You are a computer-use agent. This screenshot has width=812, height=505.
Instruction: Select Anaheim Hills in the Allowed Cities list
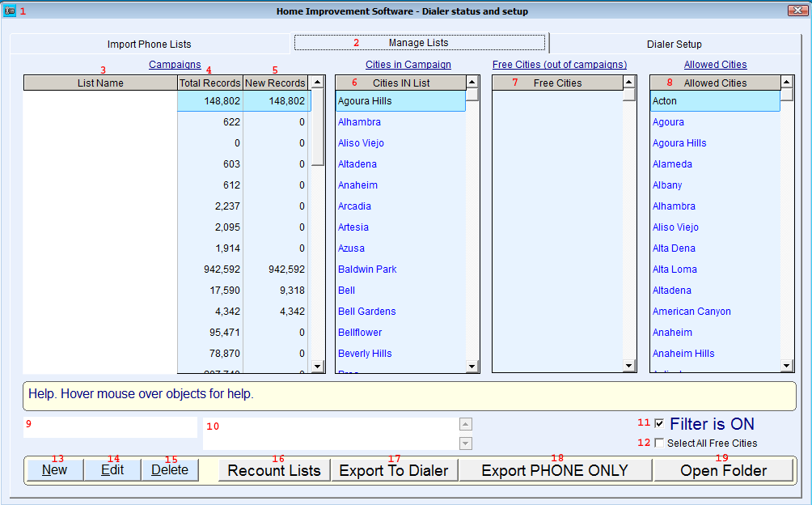pyautogui.click(x=715, y=354)
